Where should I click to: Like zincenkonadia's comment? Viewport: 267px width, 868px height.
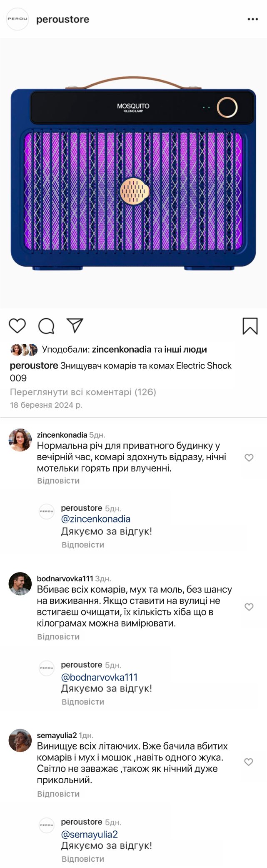(249, 458)
